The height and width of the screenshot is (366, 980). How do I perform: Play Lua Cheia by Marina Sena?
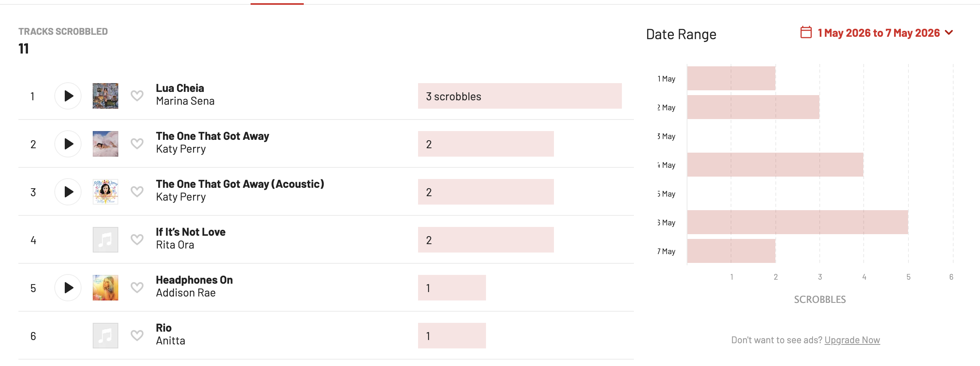(68, 96)
